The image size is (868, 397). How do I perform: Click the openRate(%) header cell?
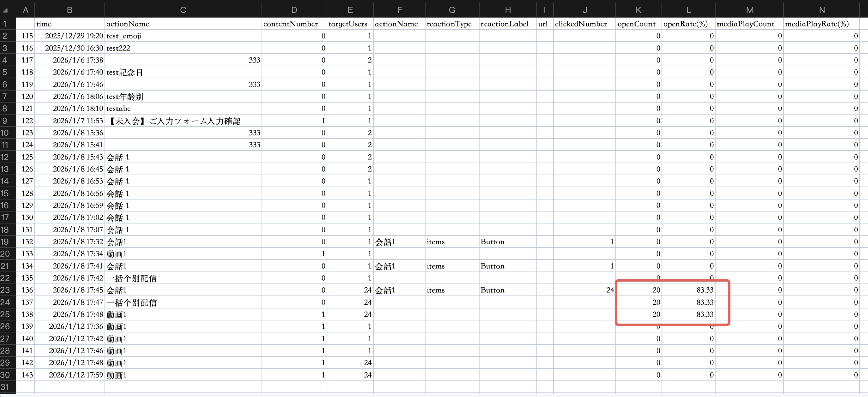(686, 24)
